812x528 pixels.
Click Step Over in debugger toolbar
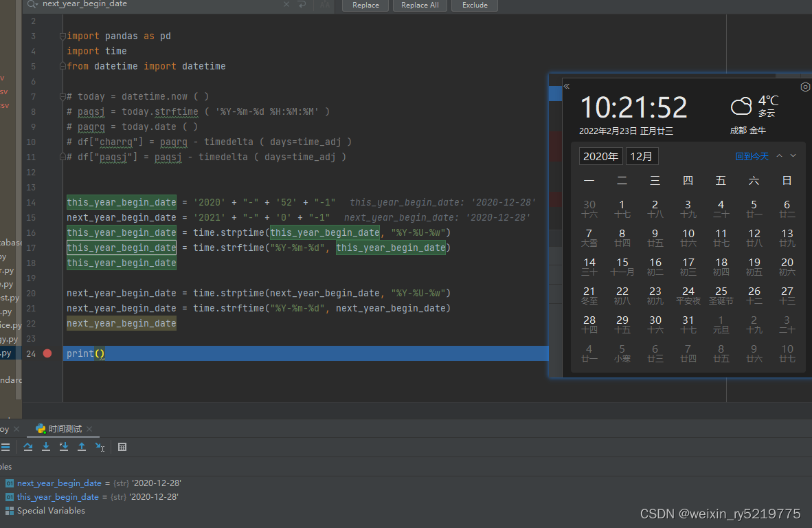28,447
